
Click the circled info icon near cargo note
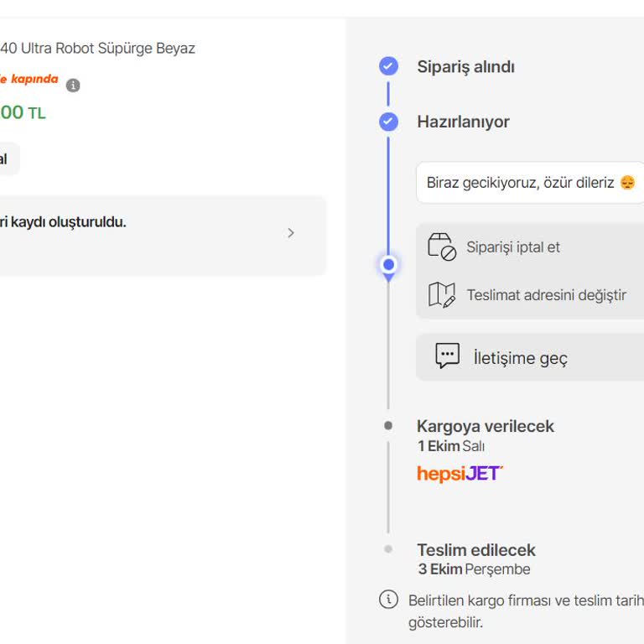click(388, 600)
